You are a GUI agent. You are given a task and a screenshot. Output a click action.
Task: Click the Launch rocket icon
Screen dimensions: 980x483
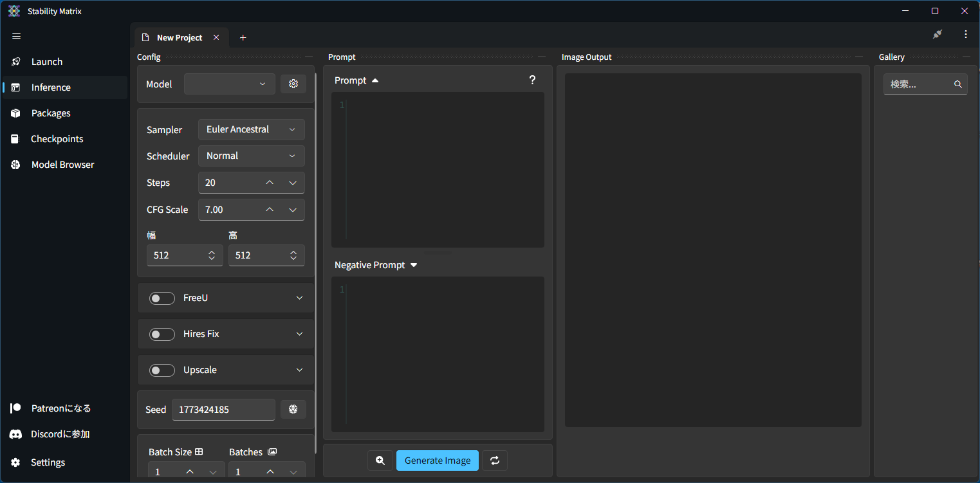tap(16, 62)
